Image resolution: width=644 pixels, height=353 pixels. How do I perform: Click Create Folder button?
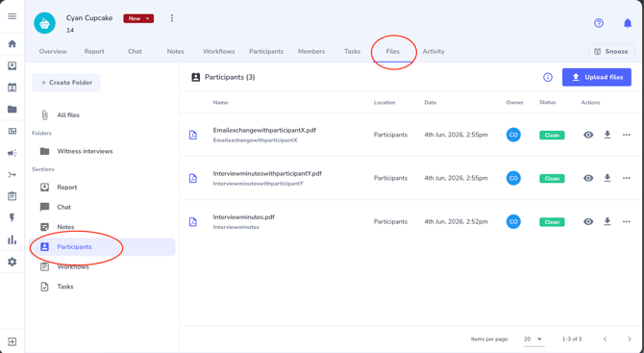coord(66,83)
